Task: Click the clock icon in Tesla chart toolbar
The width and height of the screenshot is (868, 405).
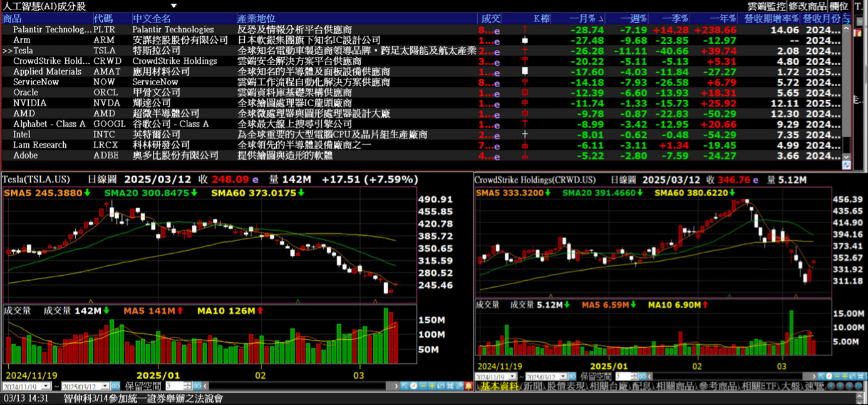Action: click(x=413, y=386)
